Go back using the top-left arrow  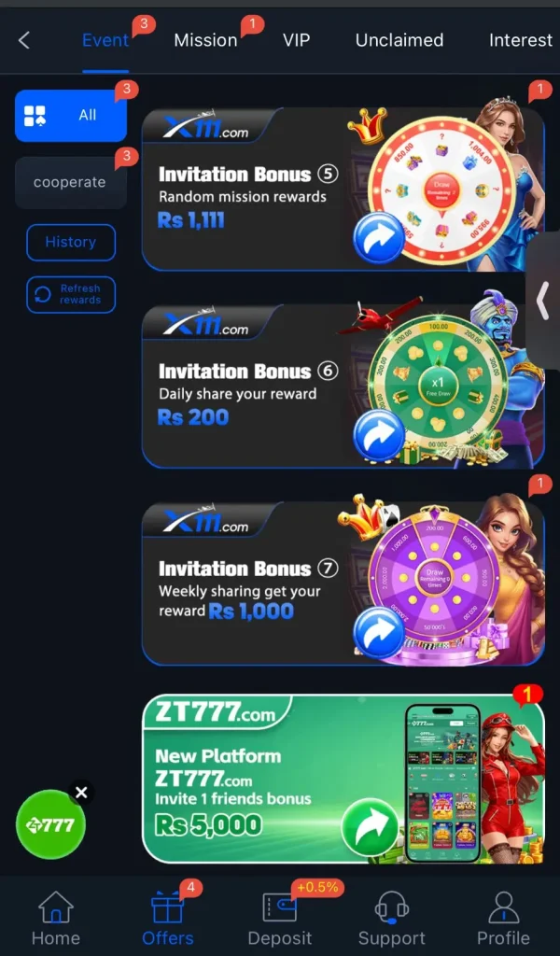click(x=24, y=41)
